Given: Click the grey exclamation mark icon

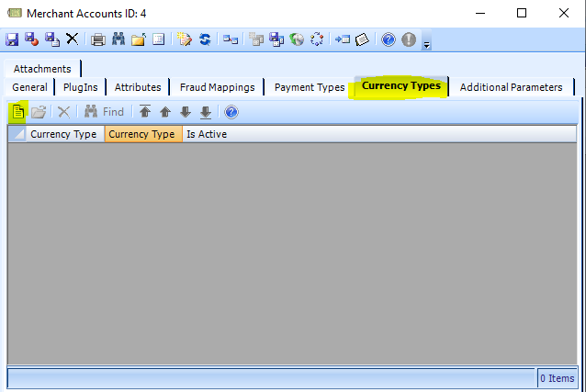Looking at the screenshot, I should (409, 39).
